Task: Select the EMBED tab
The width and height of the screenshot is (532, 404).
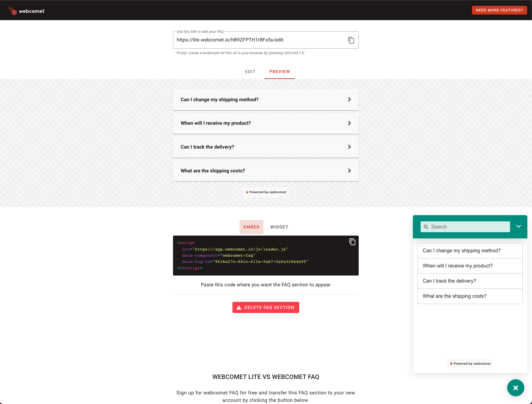Action: click(x=251, y=227)
